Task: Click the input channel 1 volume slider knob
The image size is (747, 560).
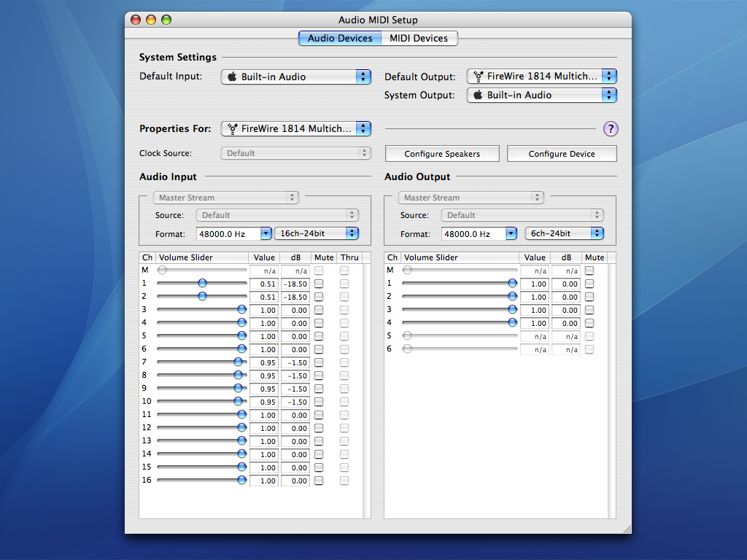Action: pyautogui.click(x=203, y=284)
